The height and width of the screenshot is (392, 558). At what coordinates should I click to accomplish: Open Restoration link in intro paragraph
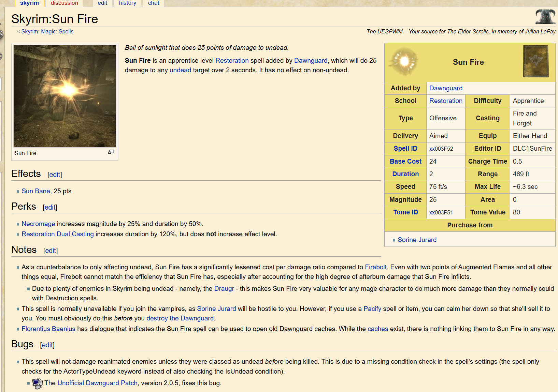[232, 61]
